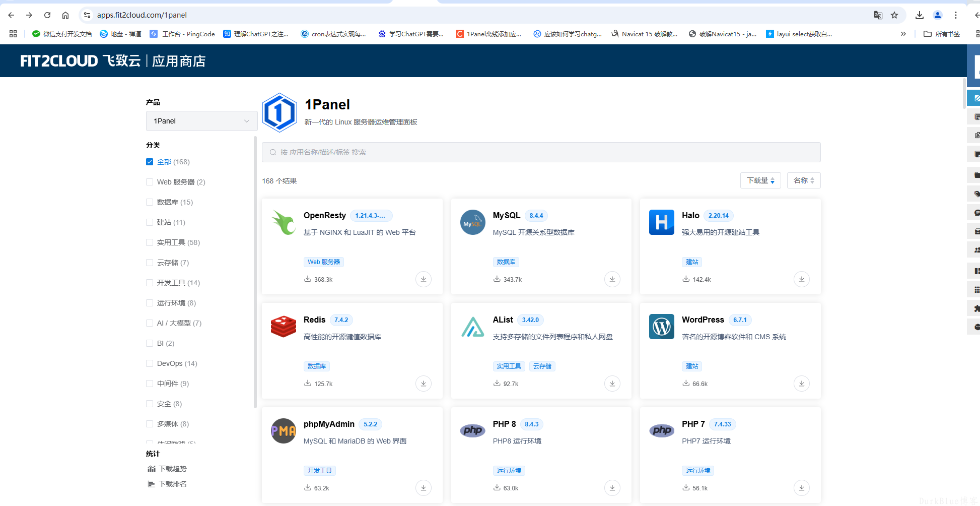Click the 开发工具 tag on phpMyAdmin card
This screenshot has width=980, height=506.
(x=320, y=471)
